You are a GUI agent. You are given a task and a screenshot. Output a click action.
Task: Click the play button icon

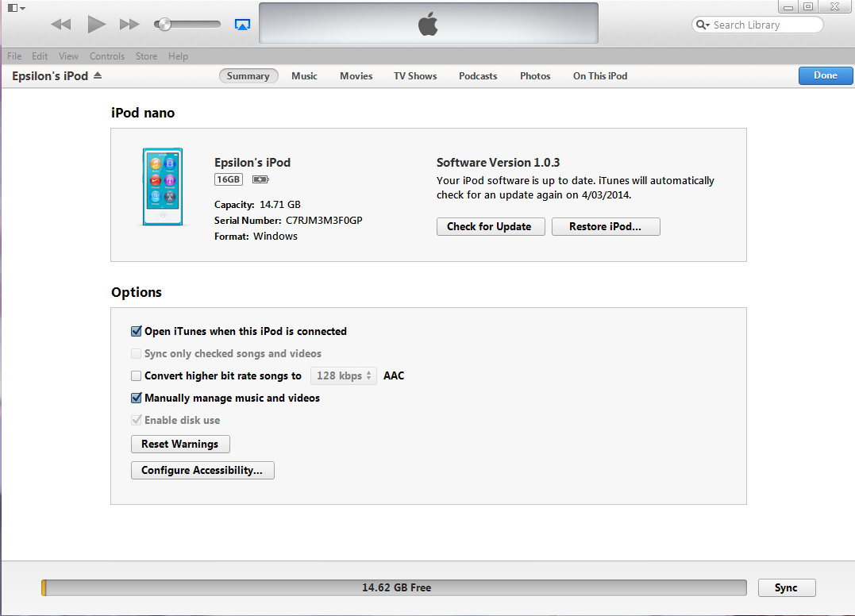coord(97,24)
